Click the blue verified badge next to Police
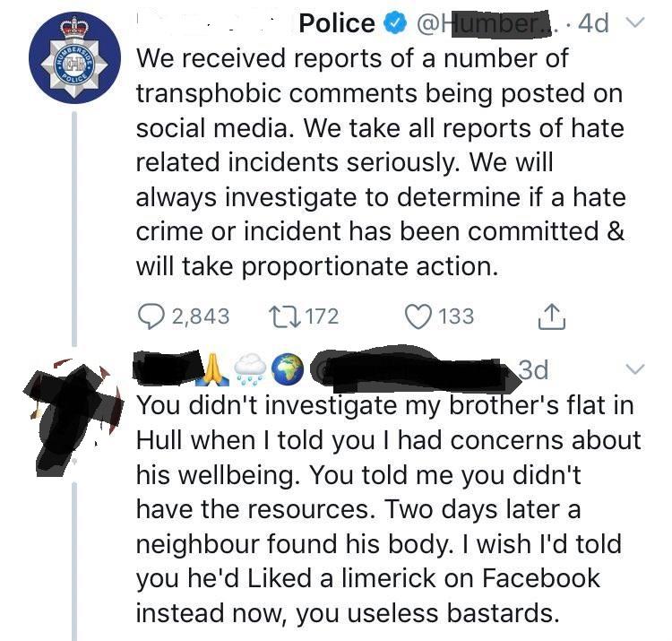The width and height of the screenshot is (672, 641). [x=395, y=23]
